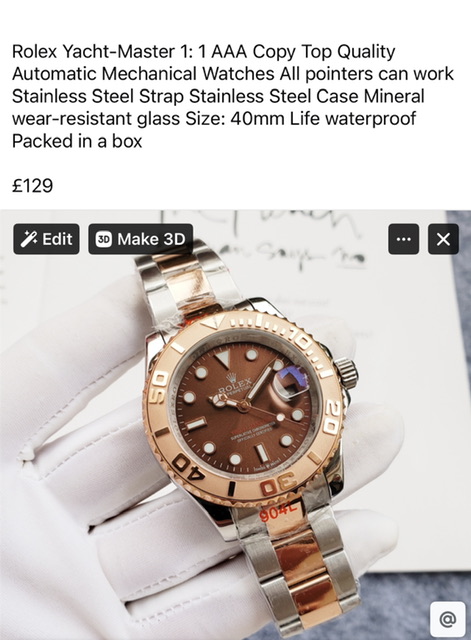Viewport: 471px width, 640px height.
Task: Click the £129 price text
Action: [33, 186]
